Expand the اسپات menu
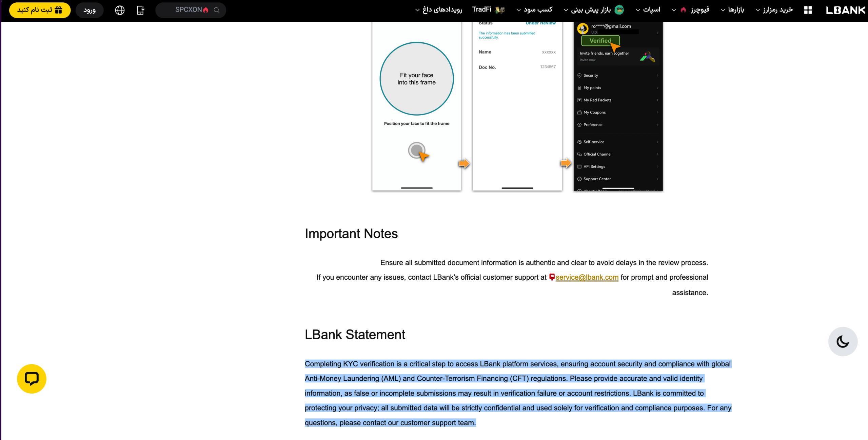Image resolution: width=868 pixels, height=440 pixels. (x=648, y=10)
